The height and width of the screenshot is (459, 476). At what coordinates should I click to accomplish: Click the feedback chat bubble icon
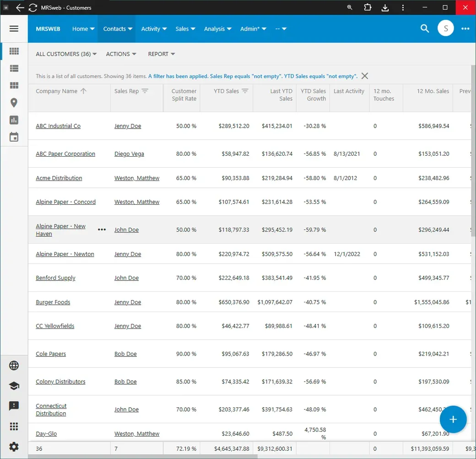pyautogui.click(x=14, y=406)
